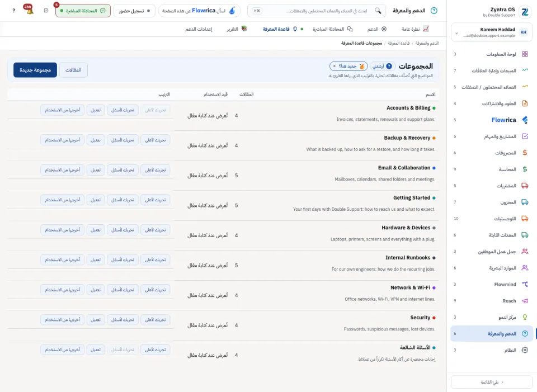537x392 pixels.
Task: Click أخرجها من الاستخدام for Network & Wi-Fi
Action: (62, 290)
